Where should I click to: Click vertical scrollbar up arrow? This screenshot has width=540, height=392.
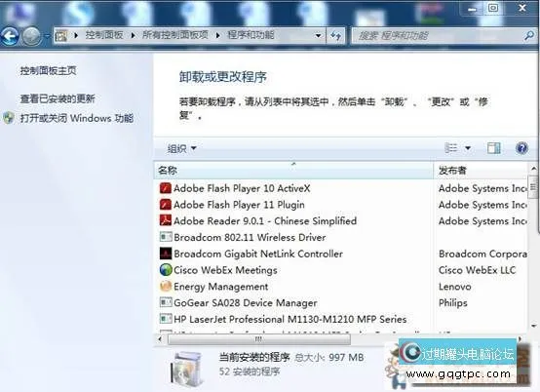pyautogui.click(x=534, y=169)
